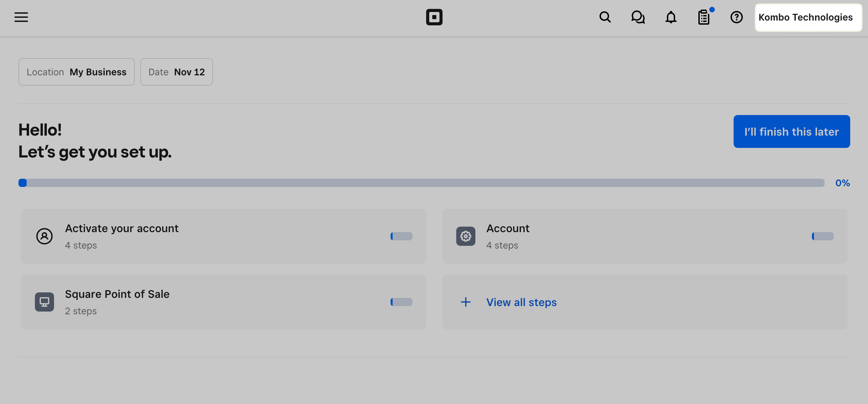Click the Square logo icon

coord(434,17)
